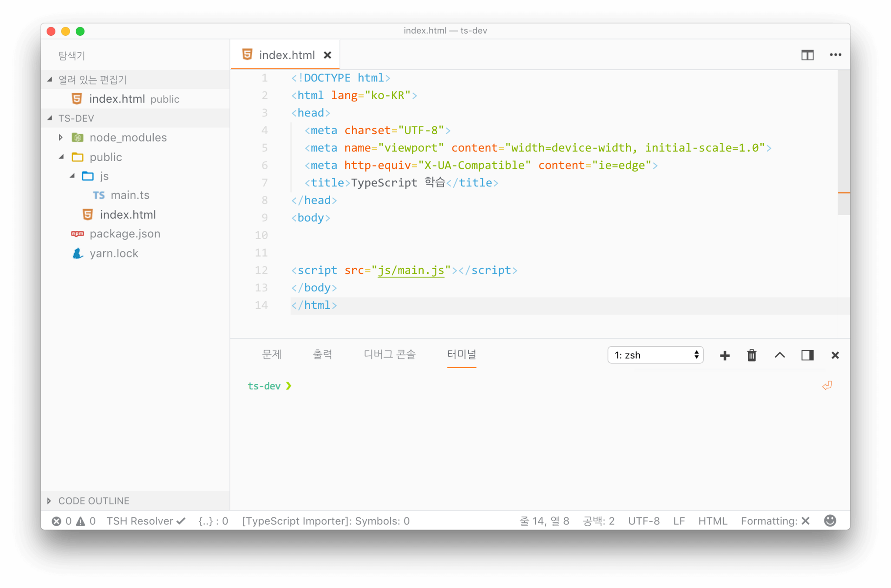Switch to the 디버그 콘솔 tab
The height and width of the screenshot is (588, 891).
(389, 355)
